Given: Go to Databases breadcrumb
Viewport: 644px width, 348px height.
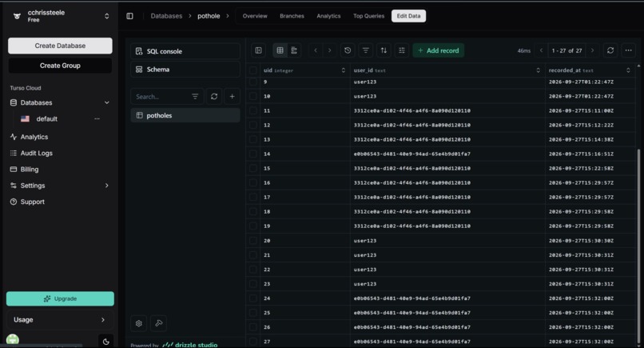Looking at the screenshot, I should pos(166,16).
